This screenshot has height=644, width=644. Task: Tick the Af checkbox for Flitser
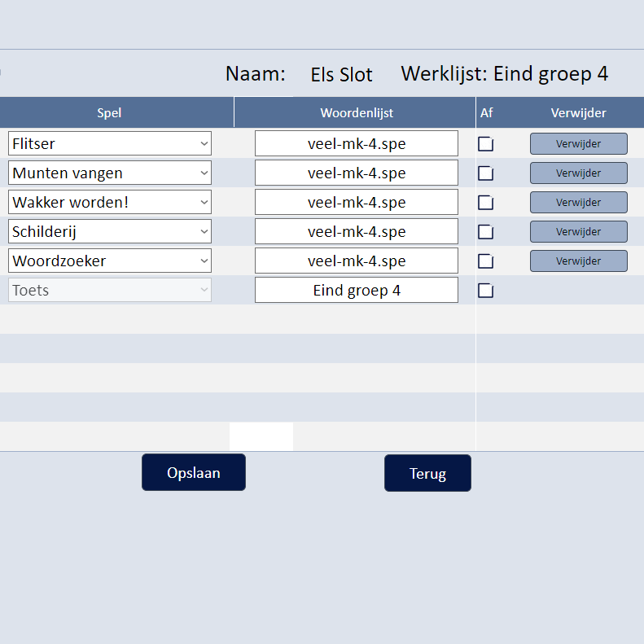point(485,144)
